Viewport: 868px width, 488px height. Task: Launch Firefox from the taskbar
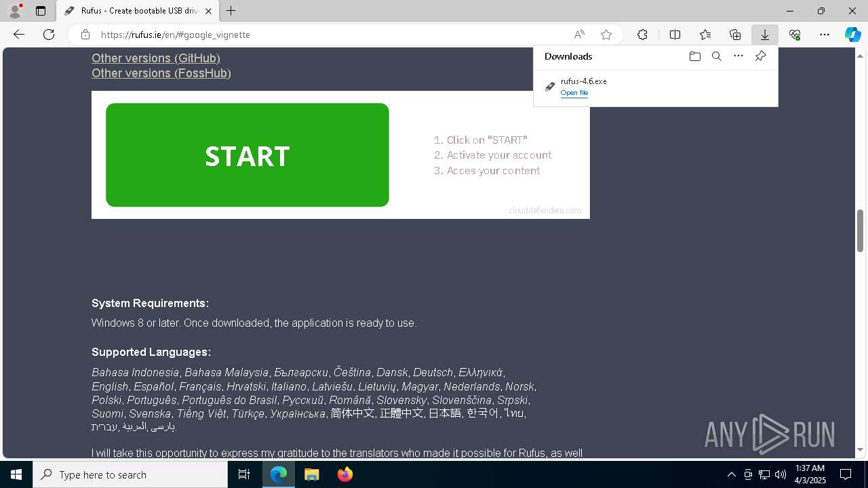point(344,474)
